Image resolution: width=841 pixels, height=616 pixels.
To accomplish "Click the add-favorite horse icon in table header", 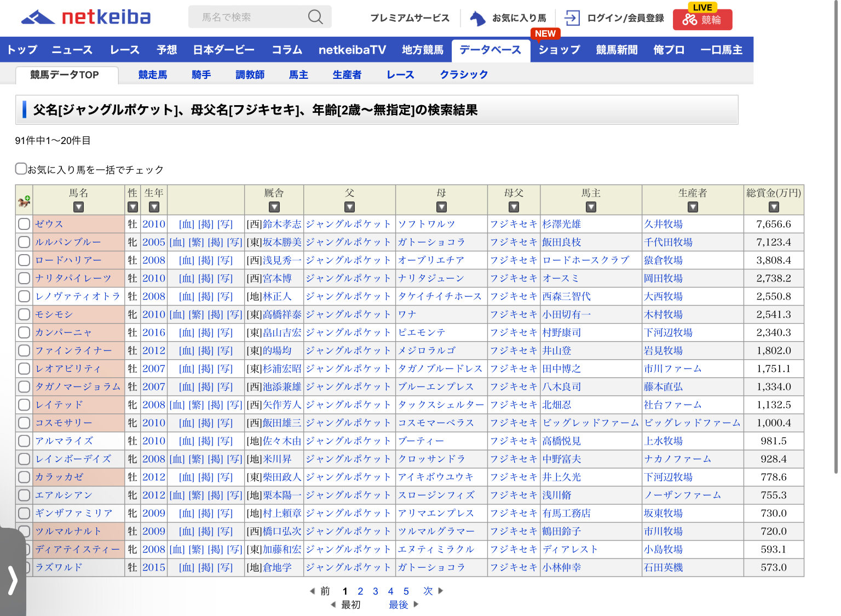I will coord(24,201).
